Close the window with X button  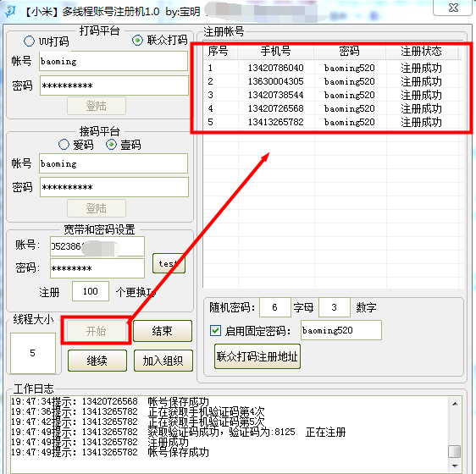coord(453,8)
